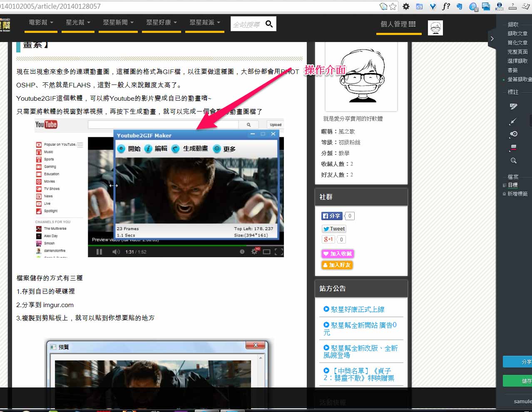This screenshot has height=412, width=532.
Task: Click the Evernote elephant extension icon
Action: tap(459, 6)
